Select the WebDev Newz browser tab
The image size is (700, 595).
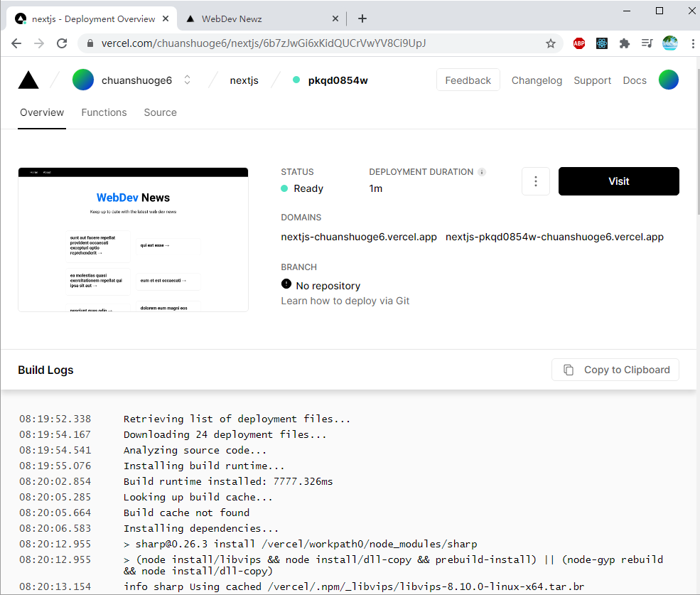click(261, 18)
